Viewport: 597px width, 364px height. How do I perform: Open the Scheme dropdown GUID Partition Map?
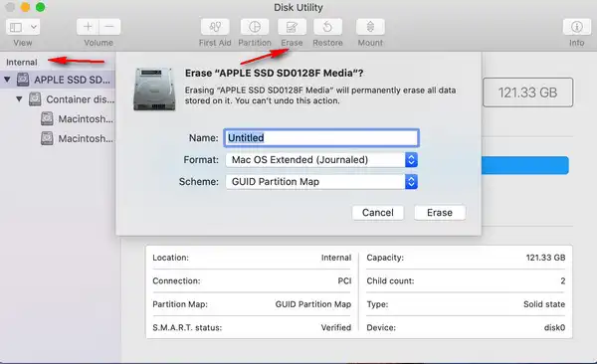click(321, 182)
